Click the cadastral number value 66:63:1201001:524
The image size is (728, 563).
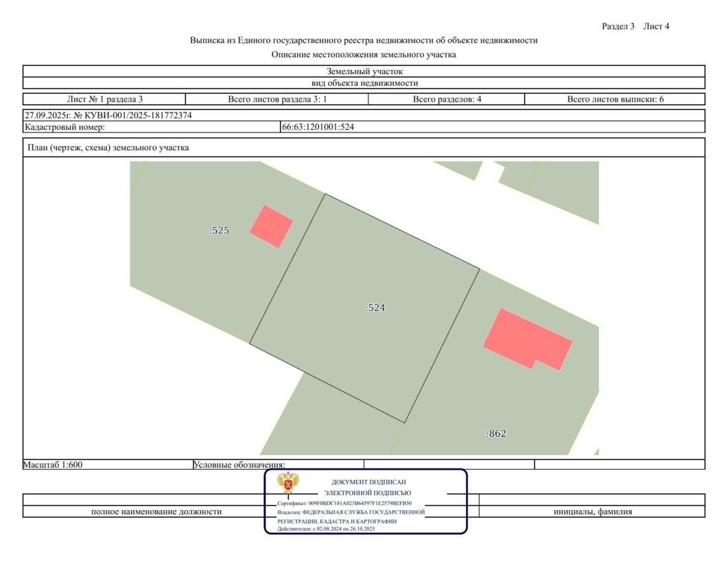(x=318, y=127)
